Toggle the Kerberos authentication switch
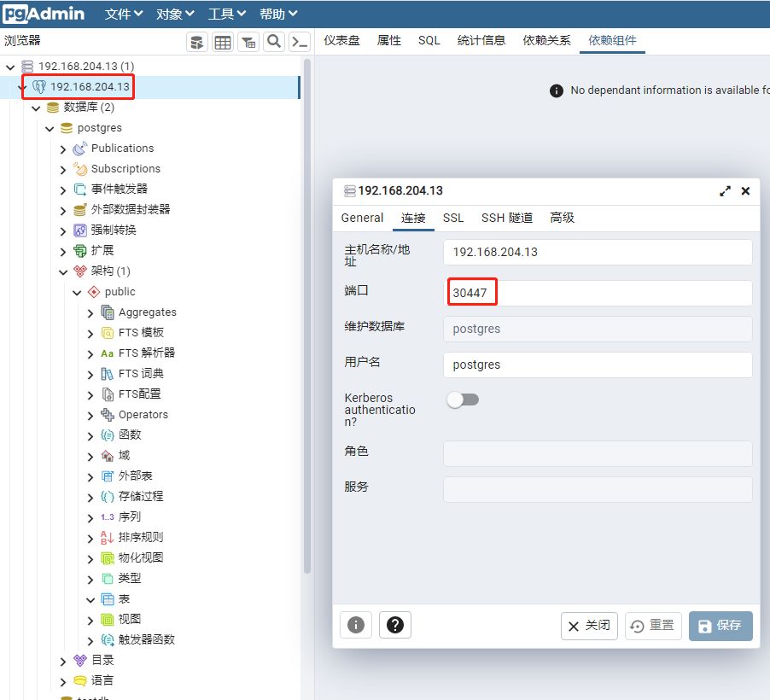Viewport: 770px width, 700px height. click(464, 400)
